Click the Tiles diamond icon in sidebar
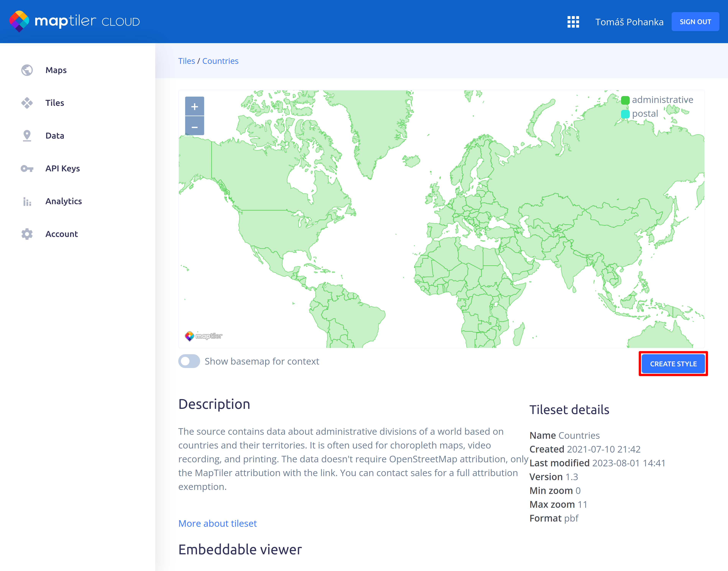The height and width of the screenshot is (571, 728). 27,103
